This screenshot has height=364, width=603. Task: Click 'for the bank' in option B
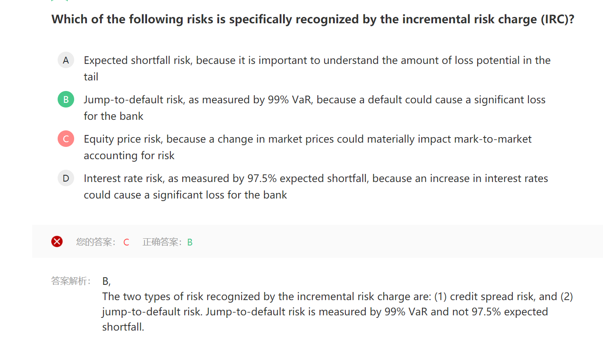pyautogui.click(x=114, y=116)
